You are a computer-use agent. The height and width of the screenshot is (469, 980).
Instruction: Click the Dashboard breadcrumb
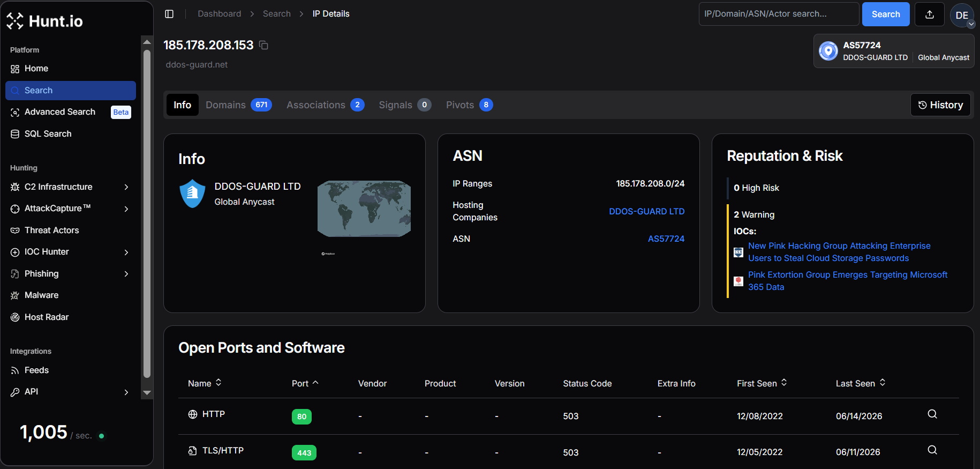click(220, 14)
